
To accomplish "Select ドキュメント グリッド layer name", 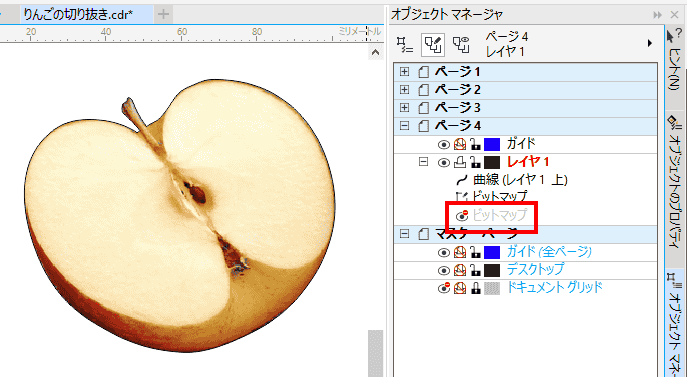I will [x=555, y=287].
